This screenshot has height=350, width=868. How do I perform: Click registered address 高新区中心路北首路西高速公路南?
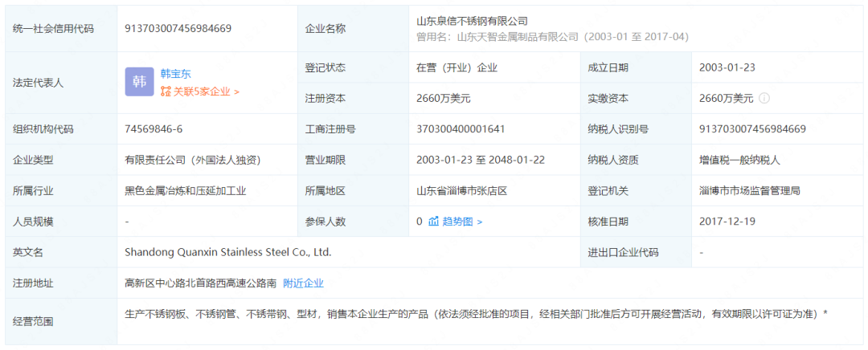coord(200,283)
